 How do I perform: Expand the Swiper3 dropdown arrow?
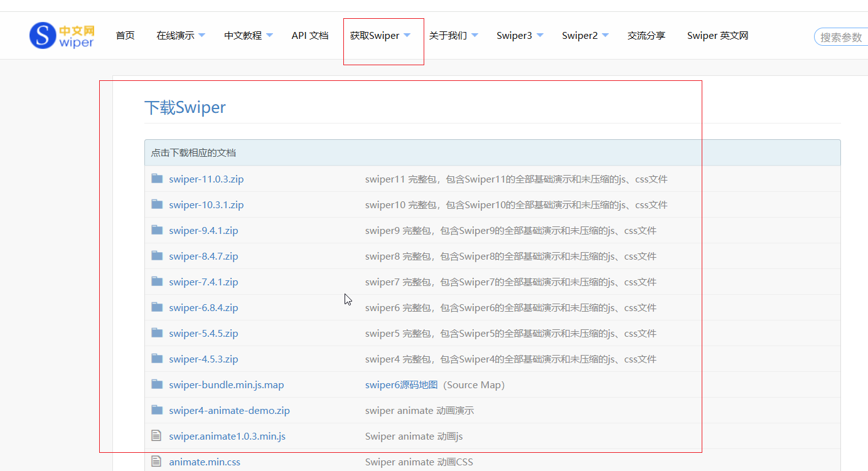(540, 36)
